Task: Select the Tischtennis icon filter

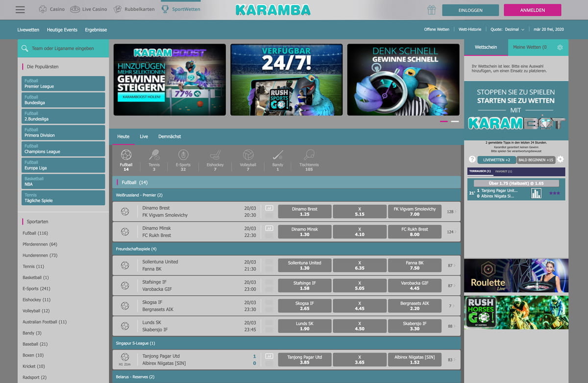Action: coord(309,160)
